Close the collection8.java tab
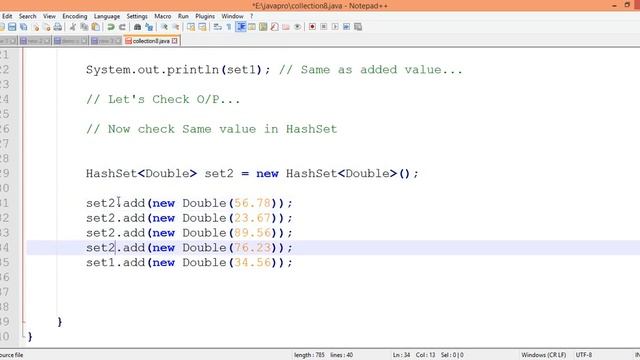This screenshot has width=640, height=360. (175, 41)
